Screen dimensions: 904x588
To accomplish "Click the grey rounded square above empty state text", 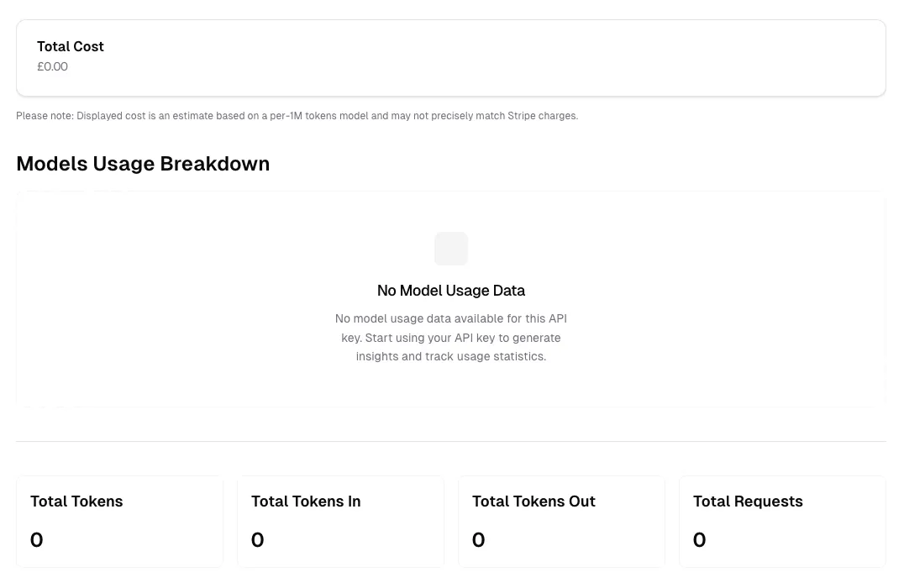I will (451, 249).
